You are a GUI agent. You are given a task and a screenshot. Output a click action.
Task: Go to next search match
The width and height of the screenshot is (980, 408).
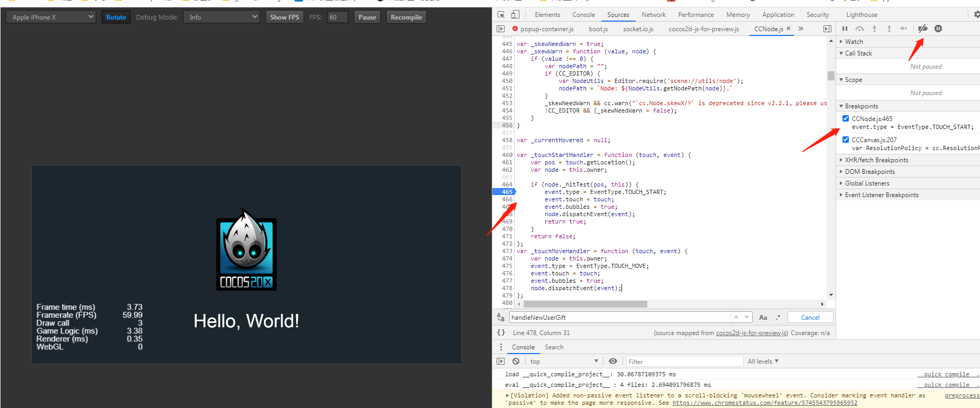[x=747, y=317]
